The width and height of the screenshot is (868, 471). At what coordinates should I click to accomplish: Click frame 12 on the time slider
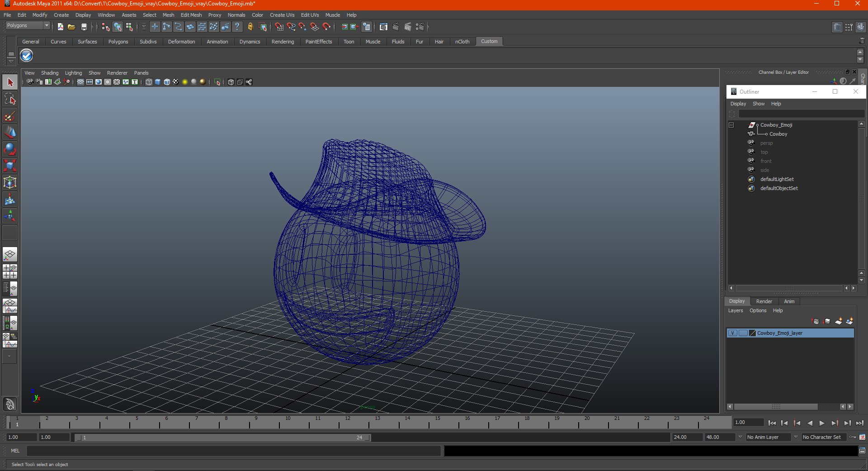348,422
